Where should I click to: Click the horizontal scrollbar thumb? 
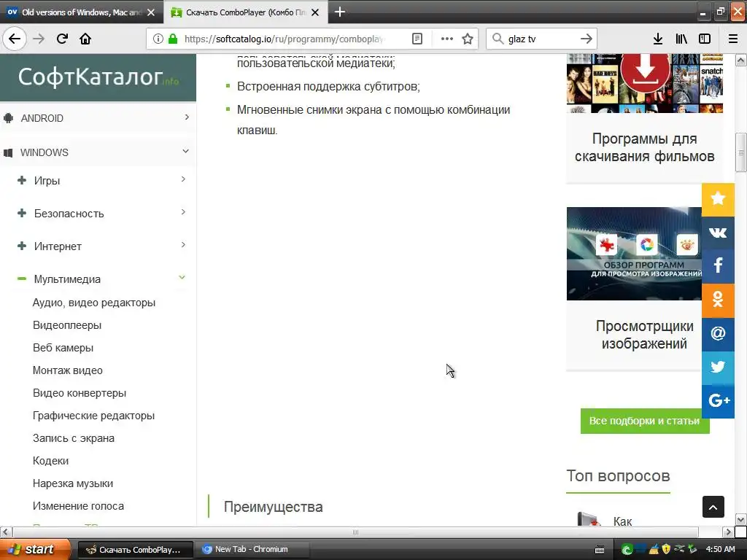tap(355, 532)
